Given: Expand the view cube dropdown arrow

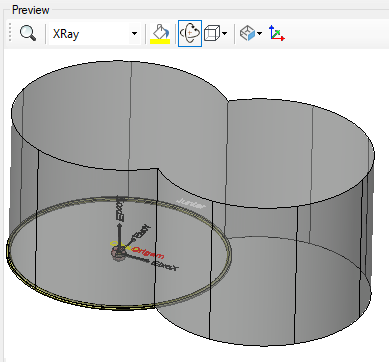Looking at the screenshot, I should (225, 33).
